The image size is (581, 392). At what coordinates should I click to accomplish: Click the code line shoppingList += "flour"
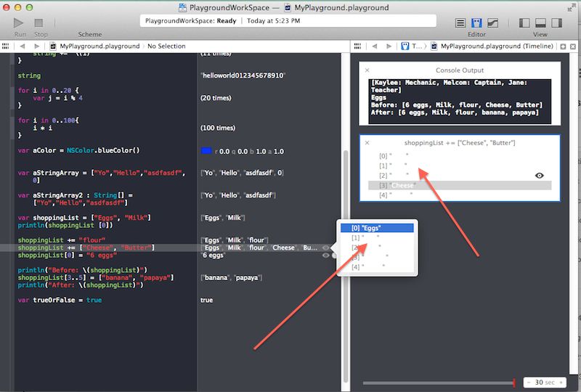pos(62,240)
